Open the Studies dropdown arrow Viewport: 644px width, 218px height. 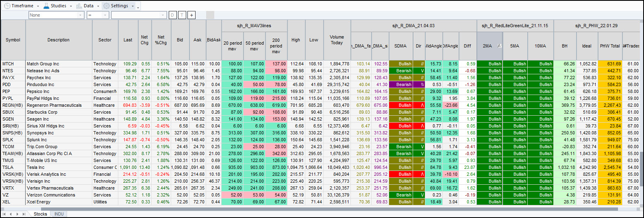pyautogui.click(x=71, y=6)
